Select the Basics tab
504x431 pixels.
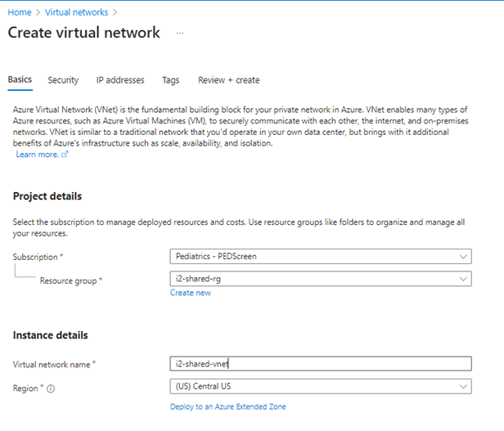pos(20,79)
